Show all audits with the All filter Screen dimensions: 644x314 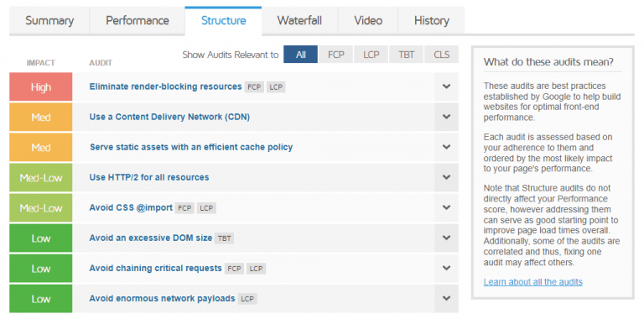301,55
